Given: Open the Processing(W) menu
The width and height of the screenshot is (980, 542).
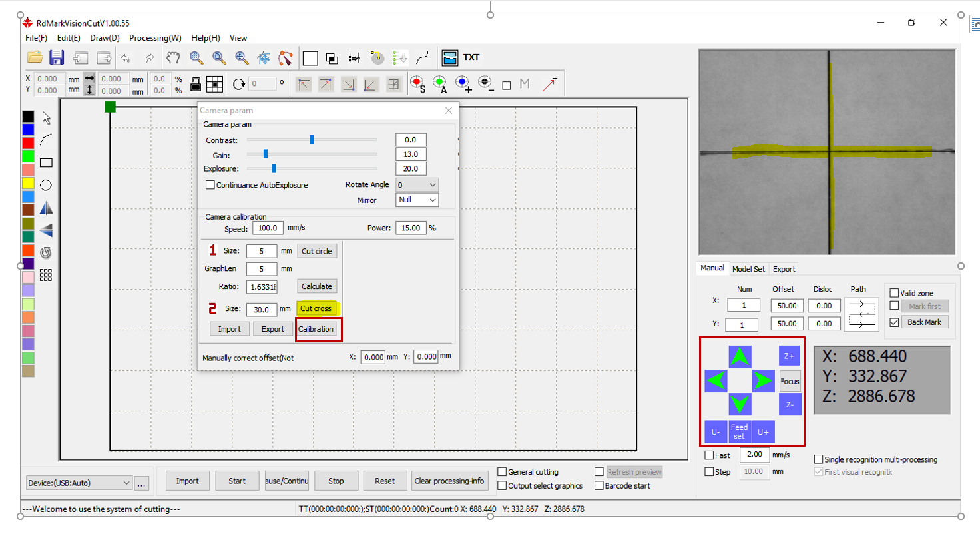Looking at the screenshot, I should pyautogui.click(x=155, y=38).
